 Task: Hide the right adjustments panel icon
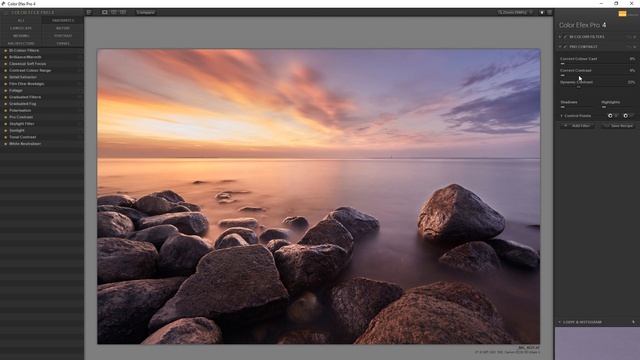coord(549,13)
